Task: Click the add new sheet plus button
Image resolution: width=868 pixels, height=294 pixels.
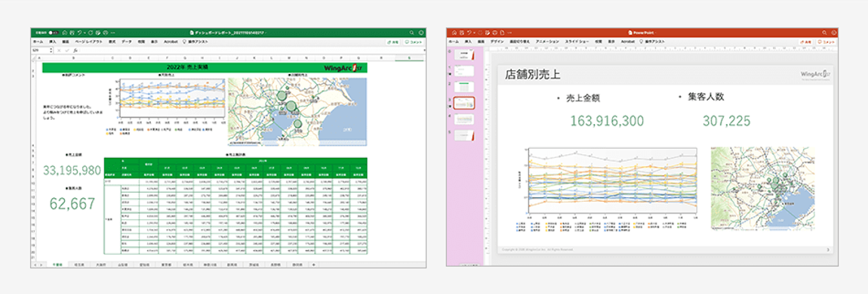Action: click(x=314, y=265)
